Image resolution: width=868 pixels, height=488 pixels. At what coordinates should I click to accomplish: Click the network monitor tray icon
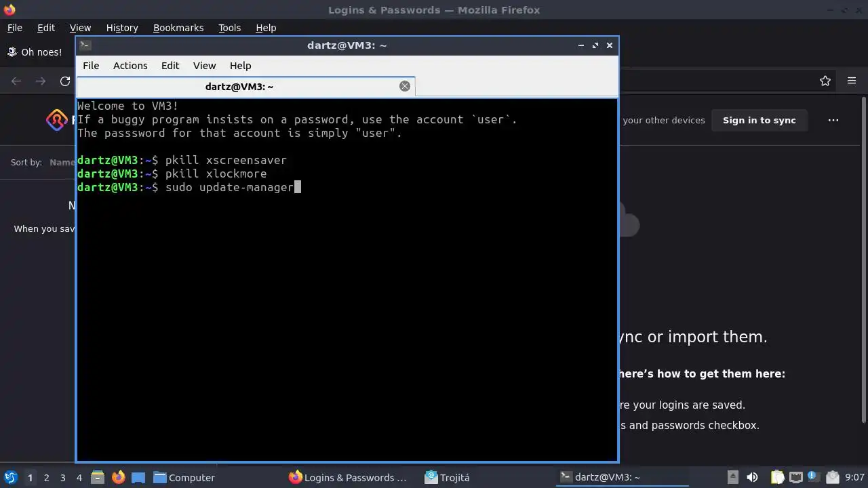point(795,477)
